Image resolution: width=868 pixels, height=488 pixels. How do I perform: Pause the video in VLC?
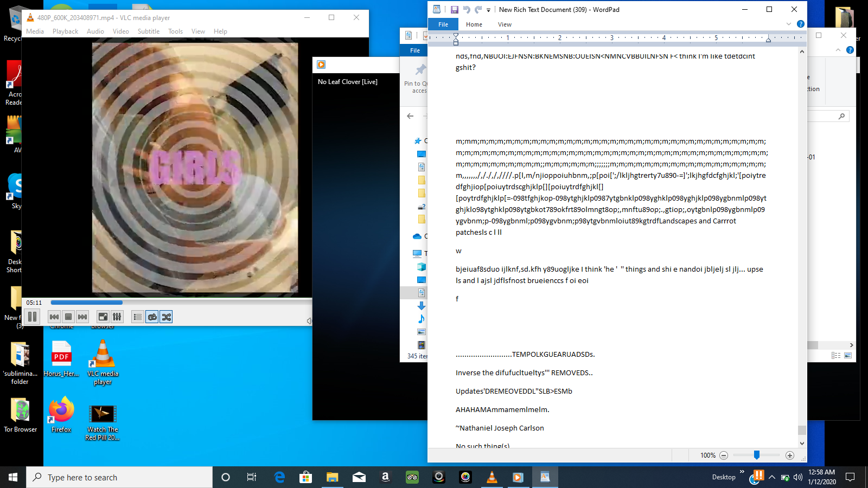pyautogui.click(x=33, y=317)
